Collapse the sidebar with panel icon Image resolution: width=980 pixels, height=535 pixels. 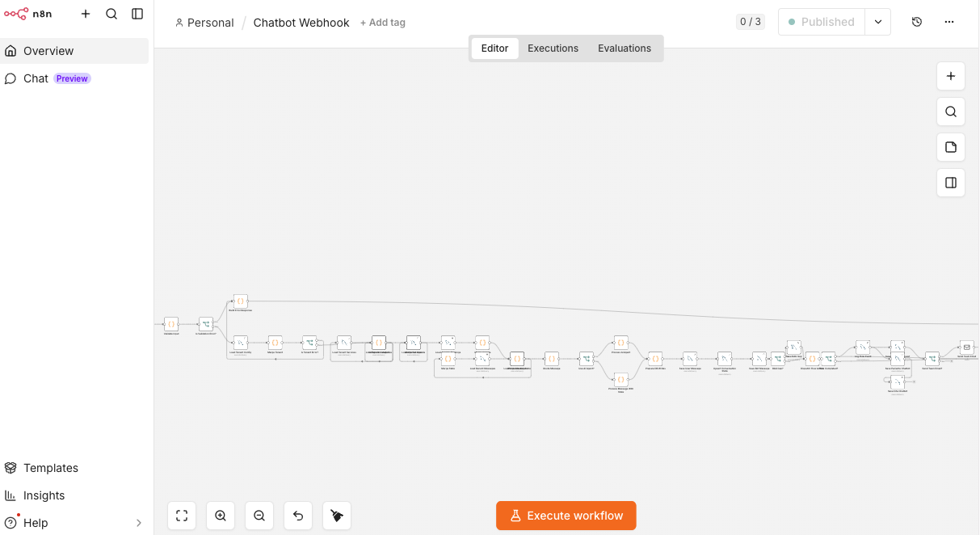point(137,14)
